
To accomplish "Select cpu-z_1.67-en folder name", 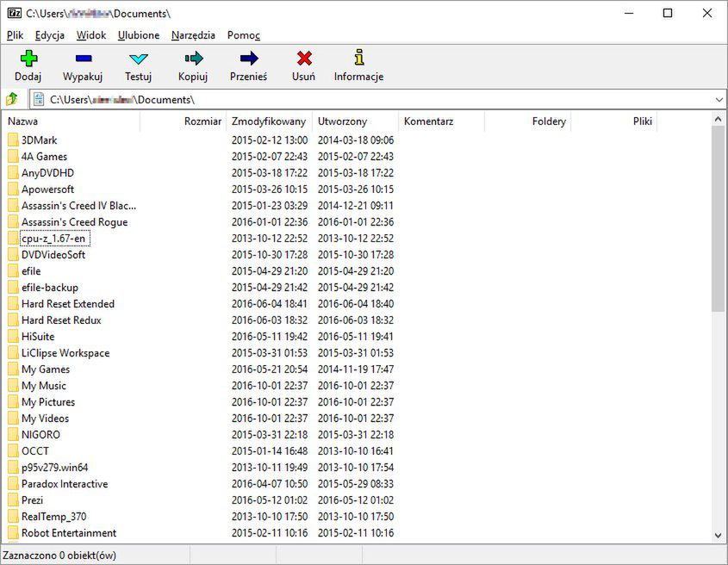I will (53, 239).
